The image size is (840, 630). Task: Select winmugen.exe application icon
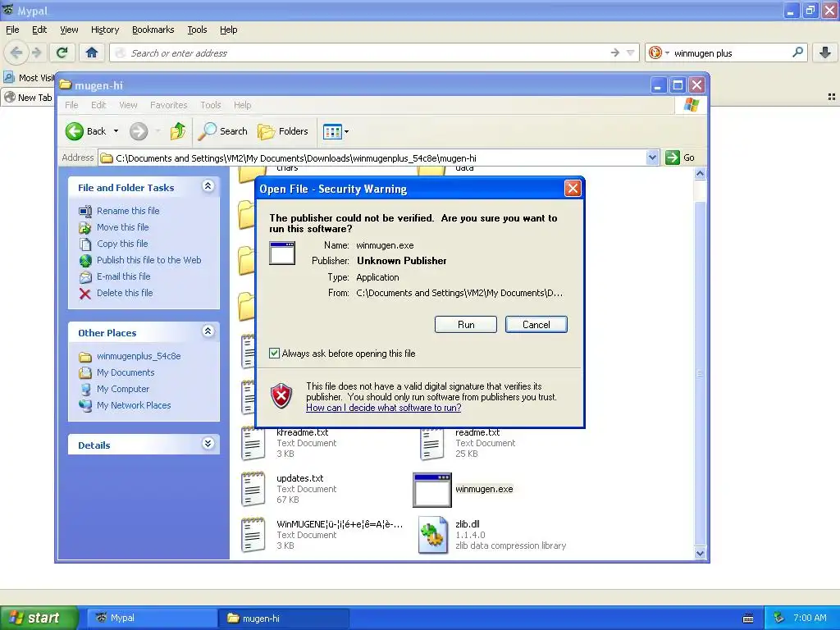[x=432, y=490]
